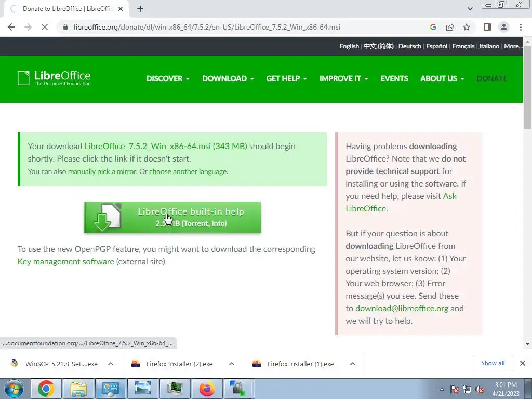
Task: Open File Explorer from taskbar
Action: click(78, 389)
